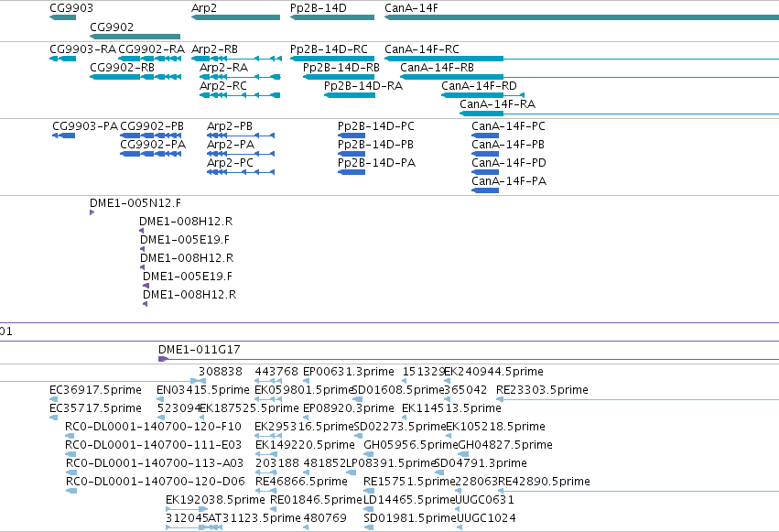Select EST 480769
This screenshot has width=779, height=532.
click(x=306, y=527)
